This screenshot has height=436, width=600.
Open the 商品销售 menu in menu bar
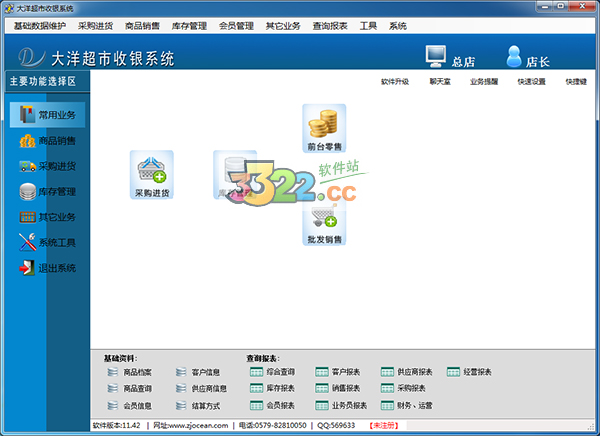(x=142, y=26)
